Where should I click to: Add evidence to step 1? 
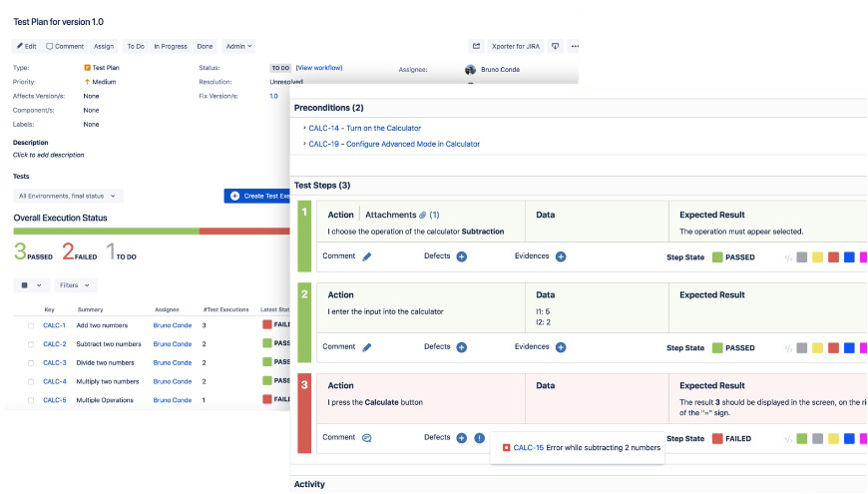pos(561,256)
